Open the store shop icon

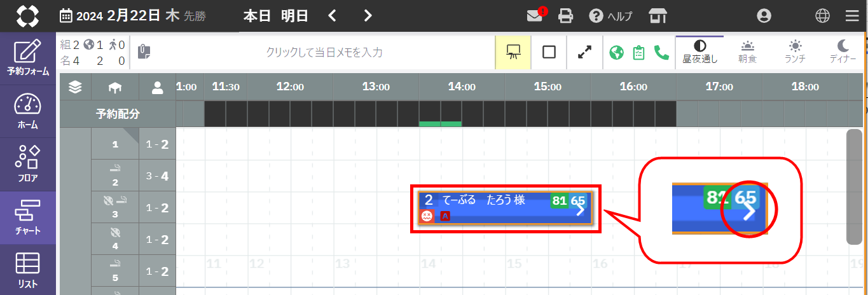point(658,16)
